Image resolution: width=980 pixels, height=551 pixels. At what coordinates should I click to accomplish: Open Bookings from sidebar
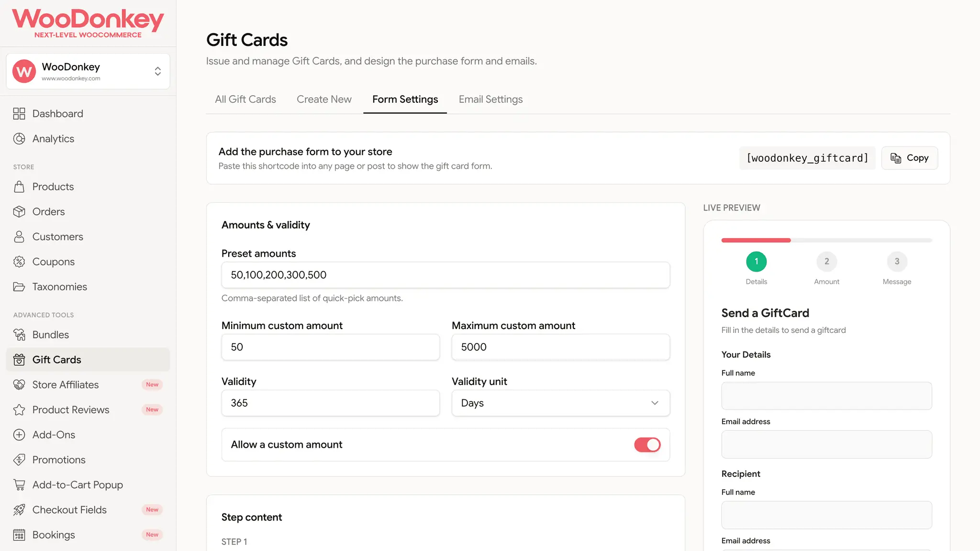(x=88, y=535)
